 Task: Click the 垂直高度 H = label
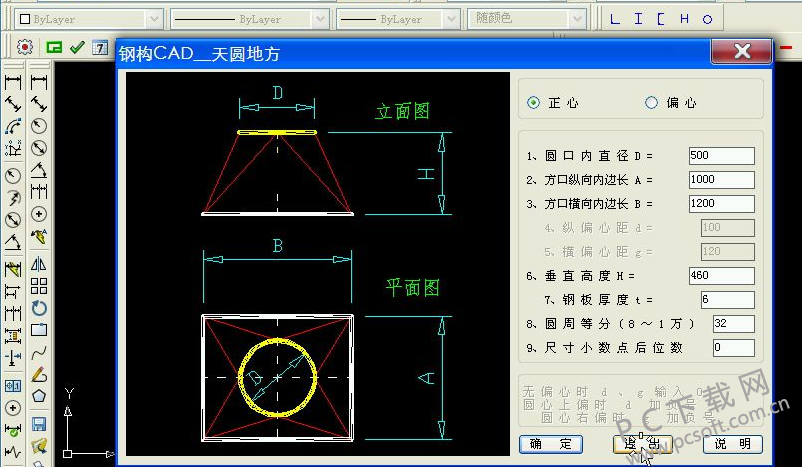[x=581, y=276]
